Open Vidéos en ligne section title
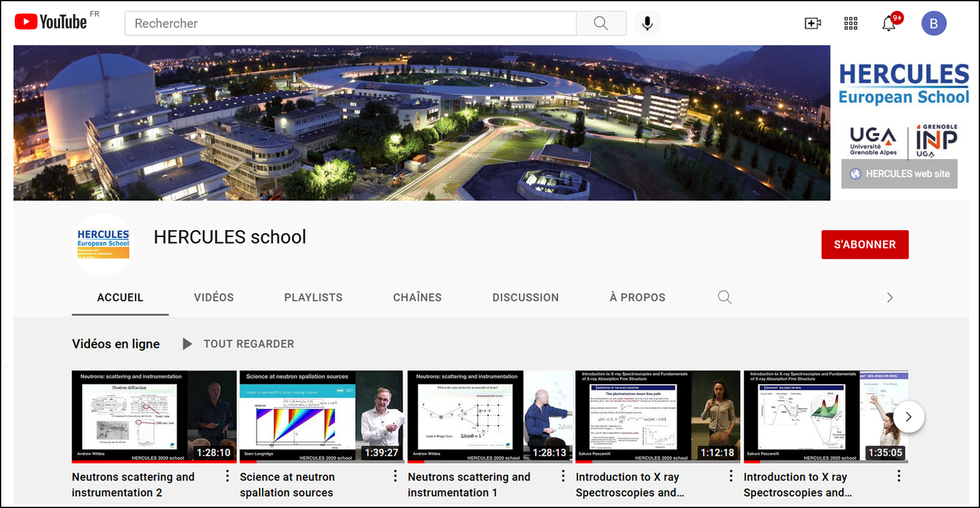This screenshot has width=980, height=508. point(116,344)
